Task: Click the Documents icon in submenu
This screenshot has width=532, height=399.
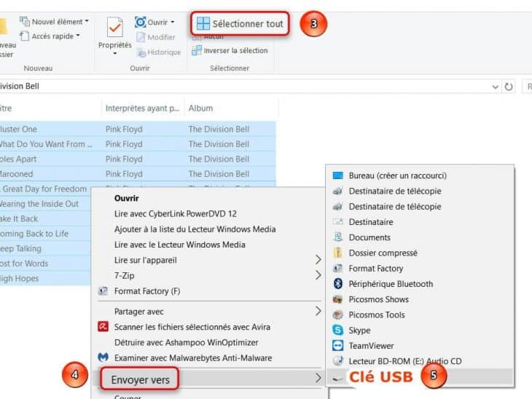Action: click(338, 237)
